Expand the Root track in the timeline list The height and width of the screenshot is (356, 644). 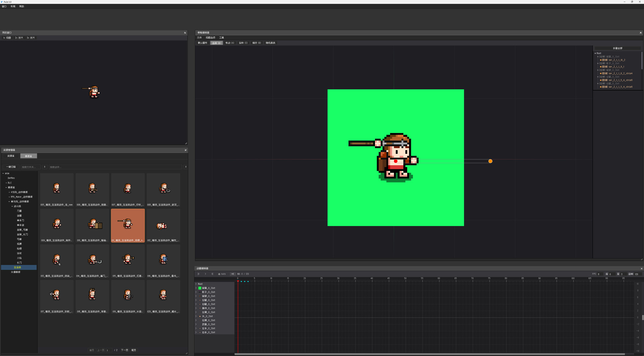click(x=196, y=284)
